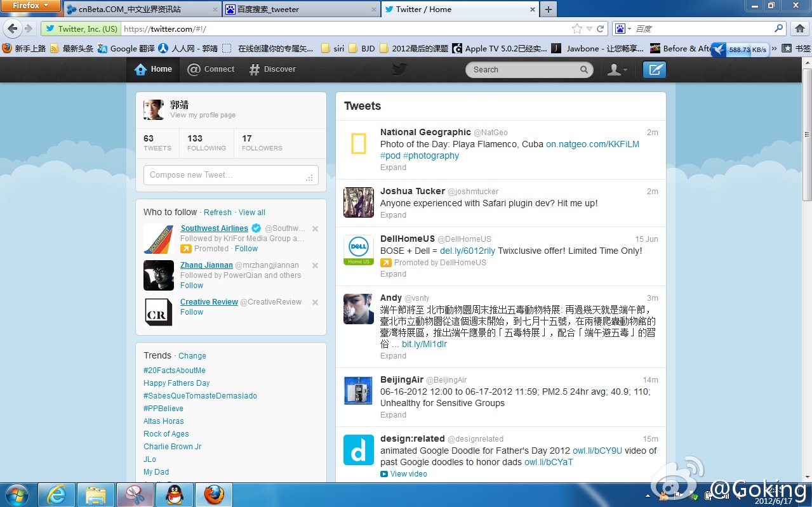Click the magnifier in Twitter's Search box
Image resolution: width=812 pixels, height=507 pixels.
pos(584,70)
